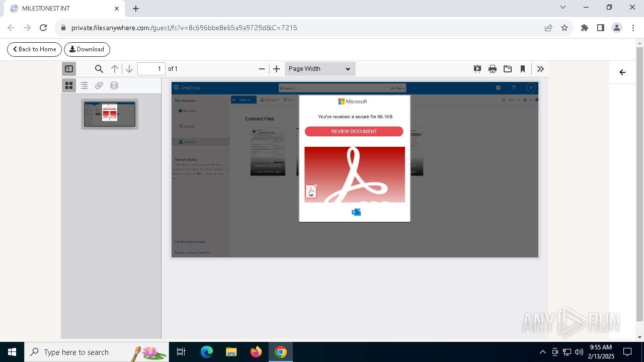The image size is (644, 362).
Task: Open the Chrome side panel icon
Action: [601, 28]
